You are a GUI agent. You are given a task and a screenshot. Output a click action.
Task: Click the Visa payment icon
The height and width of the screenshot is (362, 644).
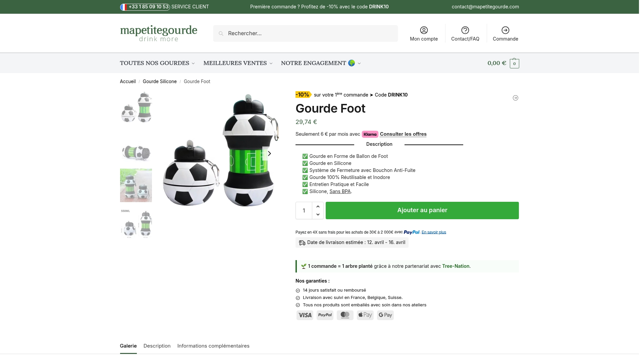click(305, 315)
